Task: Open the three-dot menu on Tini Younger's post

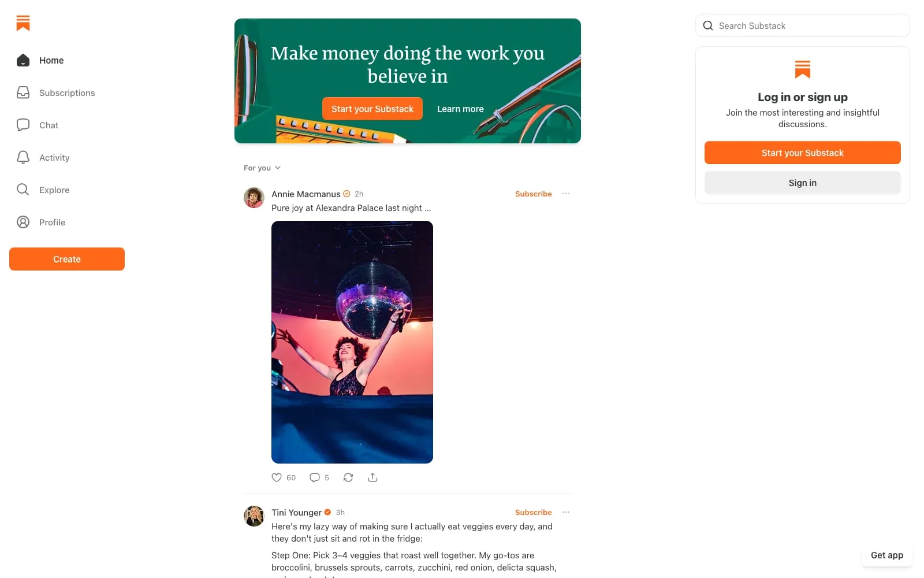Action: point(566,512)
